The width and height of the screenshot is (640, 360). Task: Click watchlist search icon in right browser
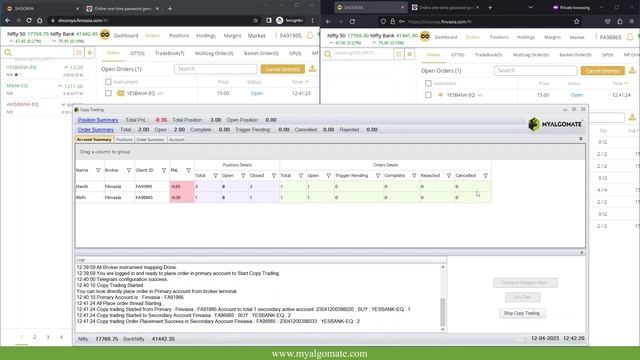[x=328, y=54]
